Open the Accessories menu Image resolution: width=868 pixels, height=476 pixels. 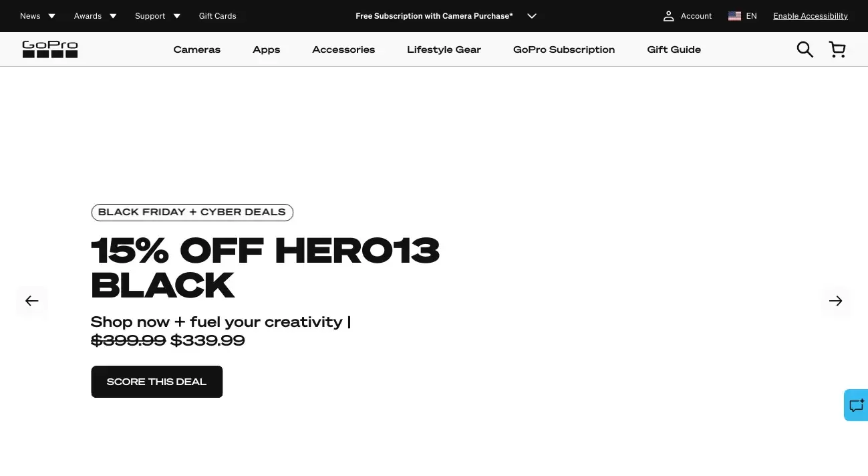pyautogui.click(x=343, y=49)
